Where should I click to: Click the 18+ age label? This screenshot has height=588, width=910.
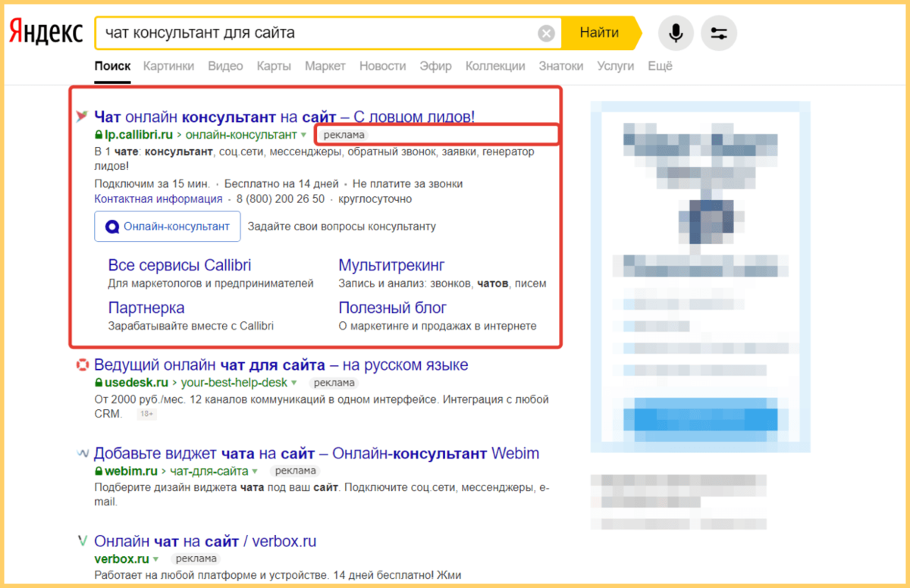(146, 414)
